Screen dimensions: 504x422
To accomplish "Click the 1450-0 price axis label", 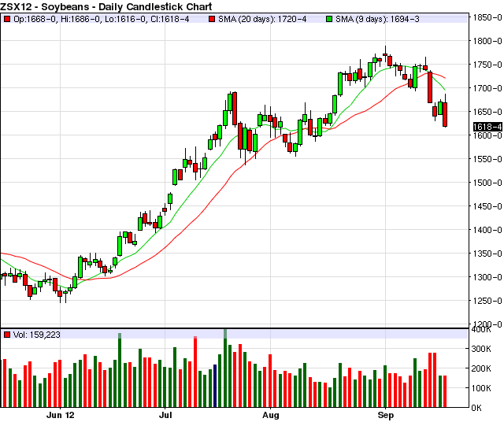I will pos(487,206).
